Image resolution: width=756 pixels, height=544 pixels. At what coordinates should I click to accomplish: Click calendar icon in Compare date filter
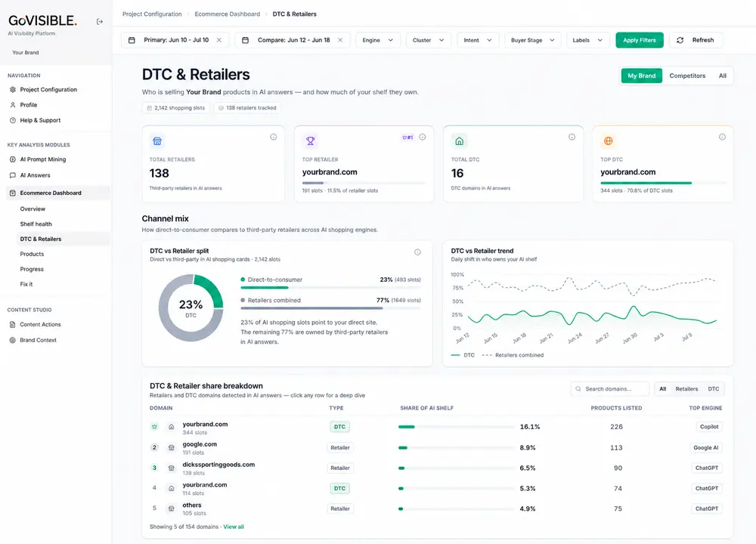click(x=245, y=41)
